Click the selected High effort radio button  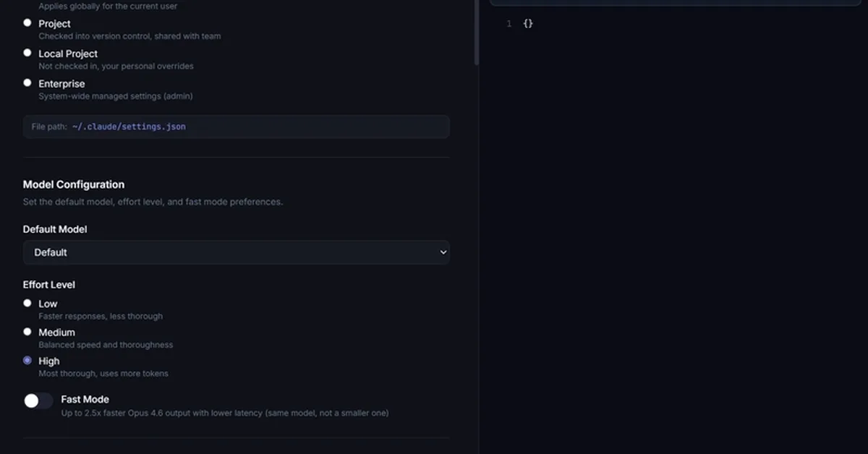(27, 360)
